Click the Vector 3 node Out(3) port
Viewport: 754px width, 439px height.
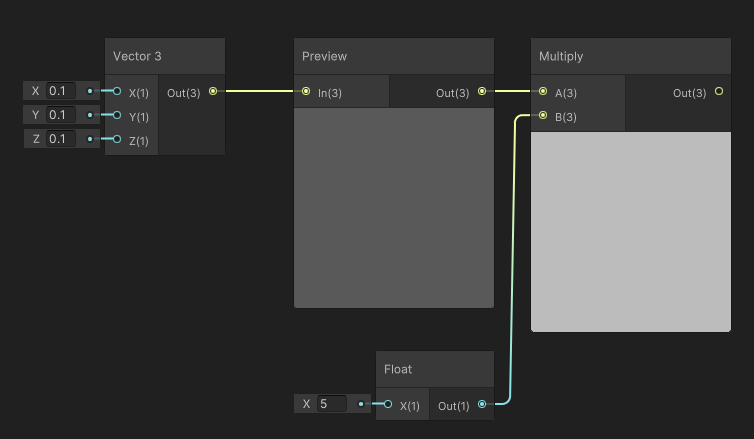pyautogui.click(x=213, y=91)
